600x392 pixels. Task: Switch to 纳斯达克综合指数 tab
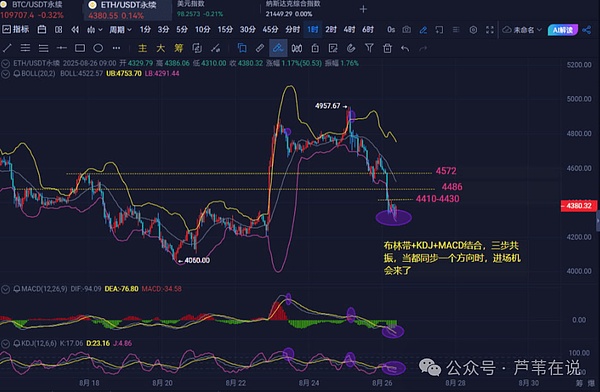[294, 9]
